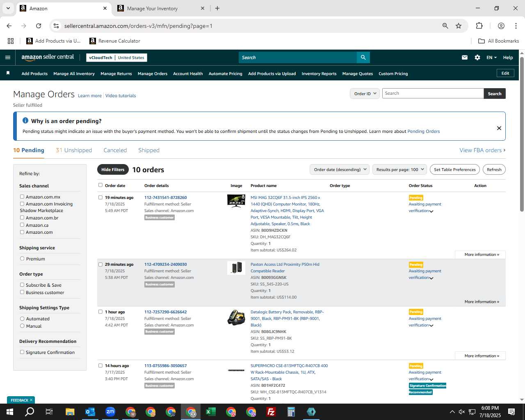Image resolution: width=525 pixels, height=420 pixels.
Task: Switch to the Canceled tab
Action: 115,150
